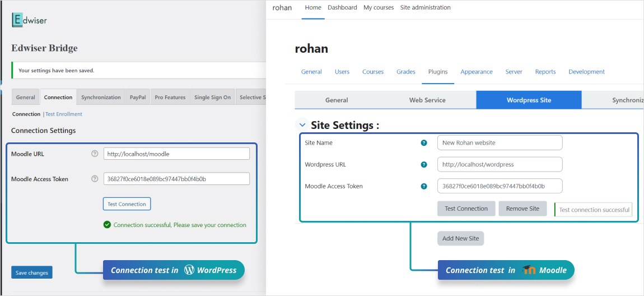Open the Server admin tab
The width and height of the screenshot is (644, 296).
point(514,72)
